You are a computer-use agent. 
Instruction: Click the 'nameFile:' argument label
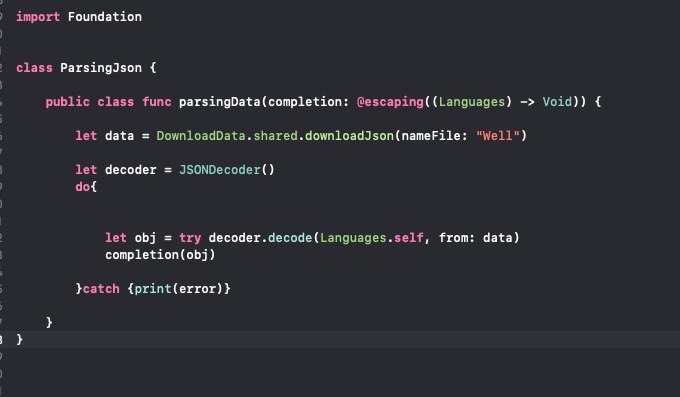(435, 136)
